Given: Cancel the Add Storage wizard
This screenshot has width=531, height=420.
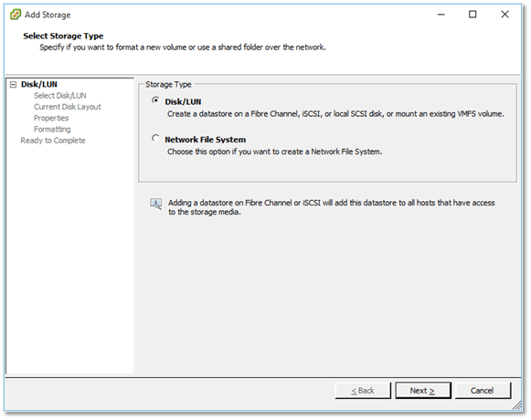Looking at the screenshot, I should point(483,391).
